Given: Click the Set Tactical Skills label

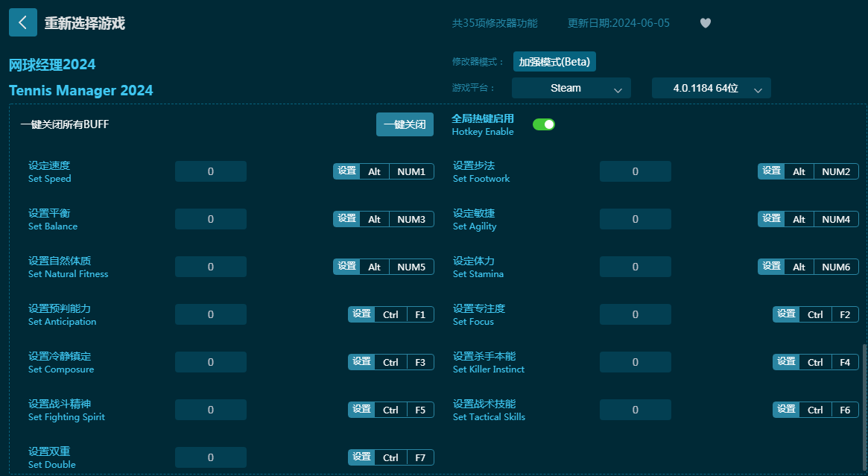Looking at the screenshot, I should (x=489, y=416).
